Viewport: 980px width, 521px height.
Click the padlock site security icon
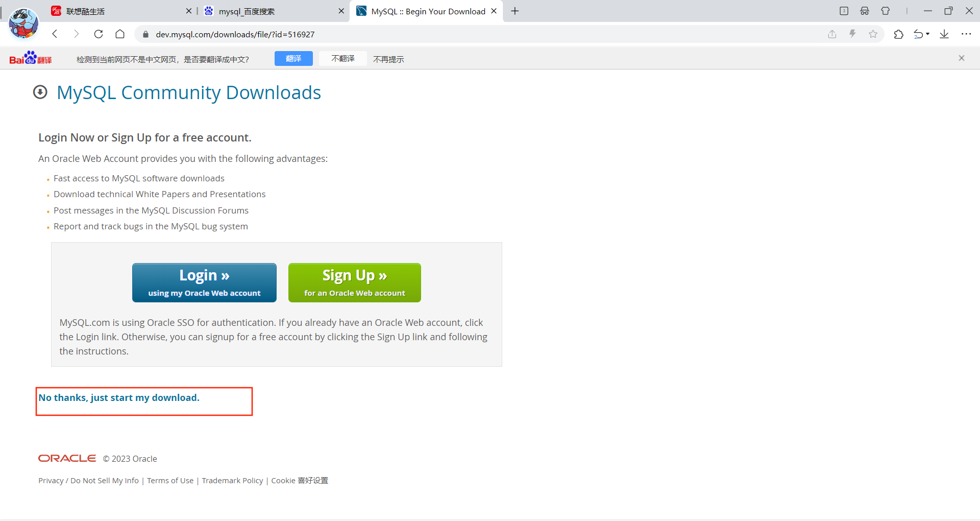click(145, 34)
